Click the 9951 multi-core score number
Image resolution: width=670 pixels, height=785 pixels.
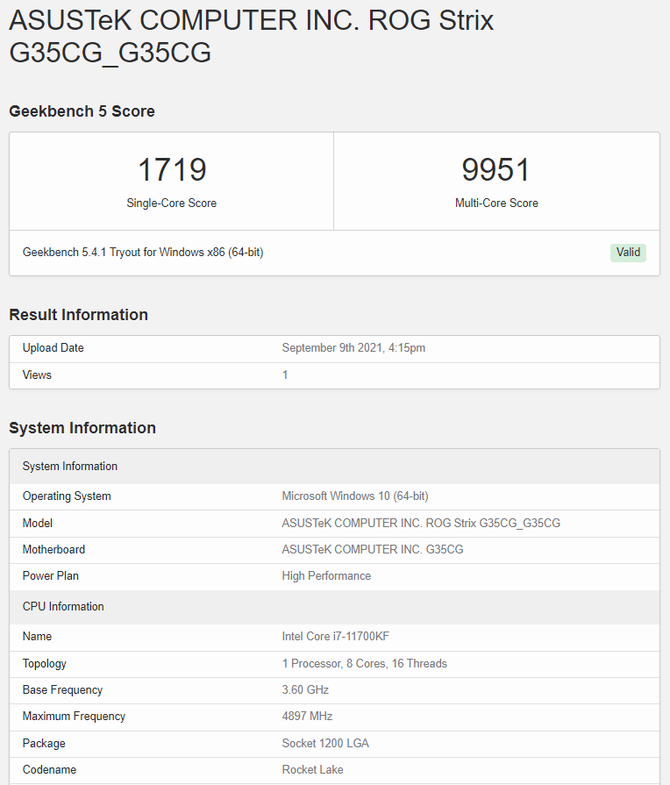click(x=496, y=169)
